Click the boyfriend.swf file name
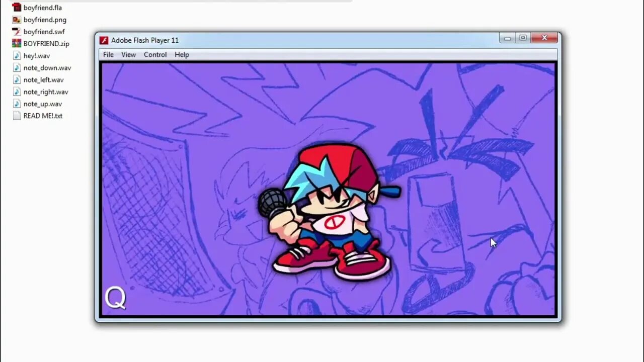This screenshot has width=644, height=362. [x=44, y=32]
